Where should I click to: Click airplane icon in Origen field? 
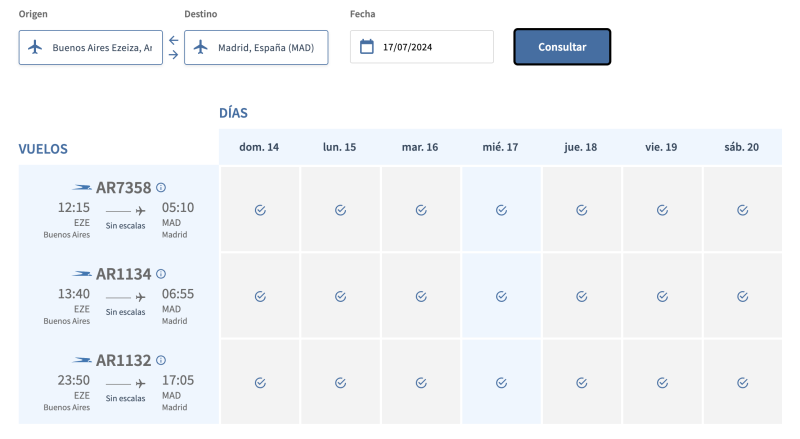(x=36, y=47)
